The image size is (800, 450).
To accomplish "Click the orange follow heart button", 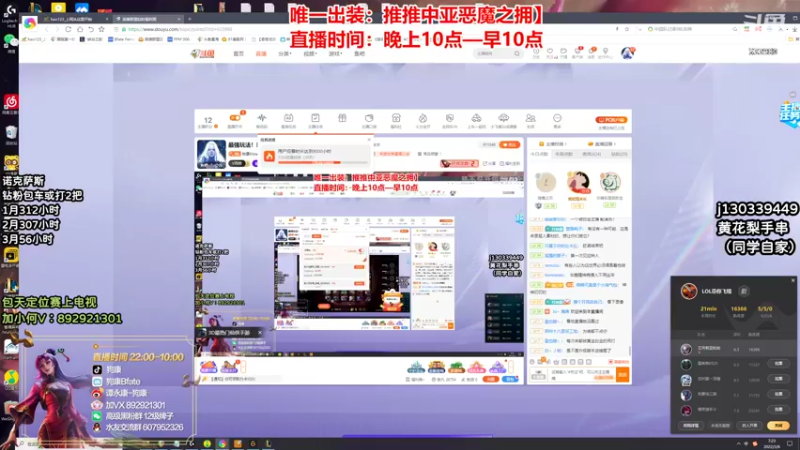I will (x=509, y=145).
